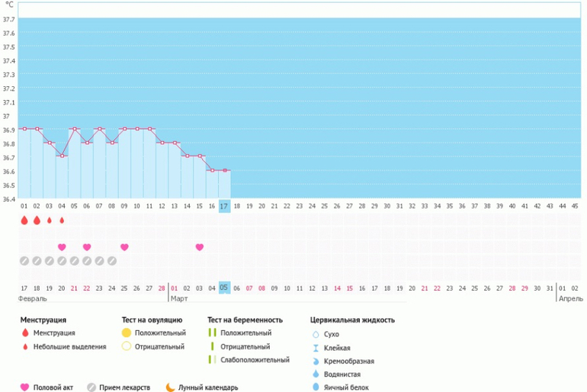Viewport: 587px width, 392px height.
Task: Click the temperature point on cycle day 04
Action: click(62, 156)
